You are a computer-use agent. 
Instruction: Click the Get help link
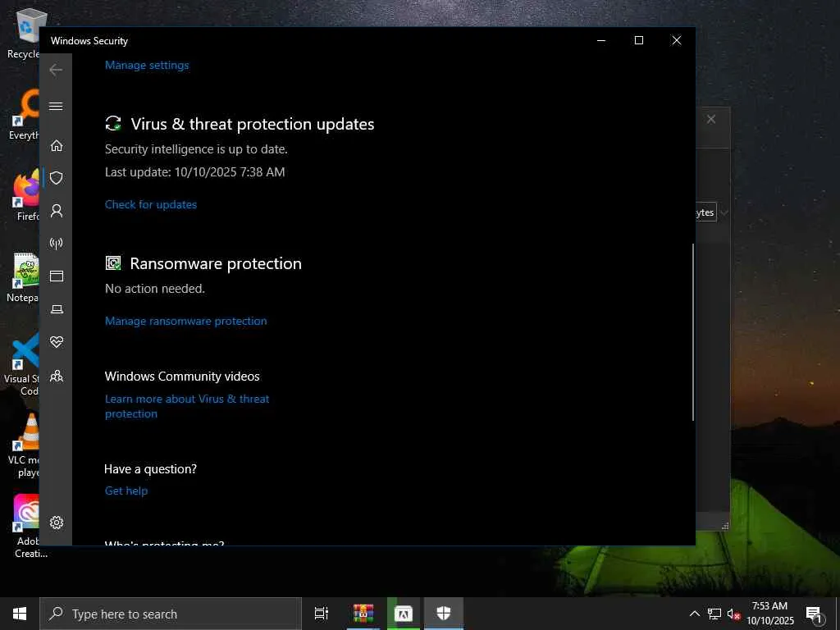(126, 491)
